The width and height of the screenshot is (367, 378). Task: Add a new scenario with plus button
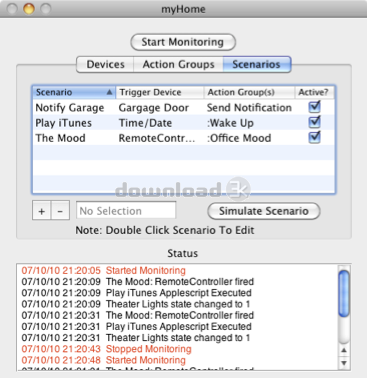(x=42, y=210)
